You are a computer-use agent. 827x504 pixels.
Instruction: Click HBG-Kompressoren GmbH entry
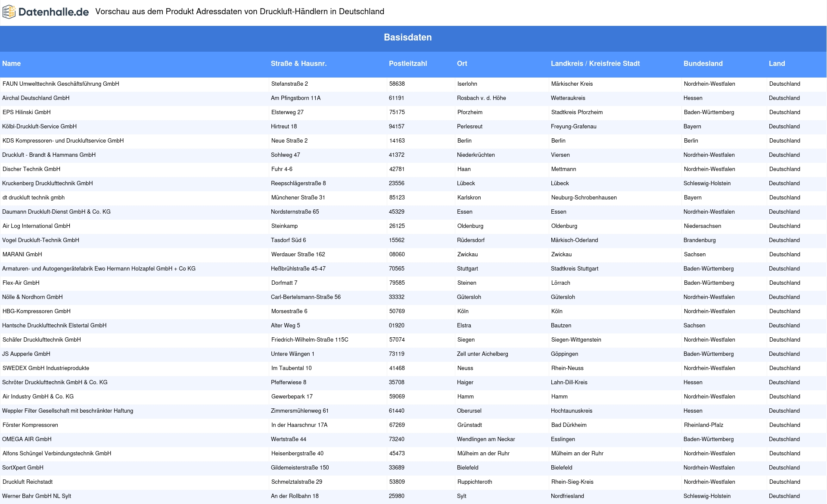[x=37, y=311]
